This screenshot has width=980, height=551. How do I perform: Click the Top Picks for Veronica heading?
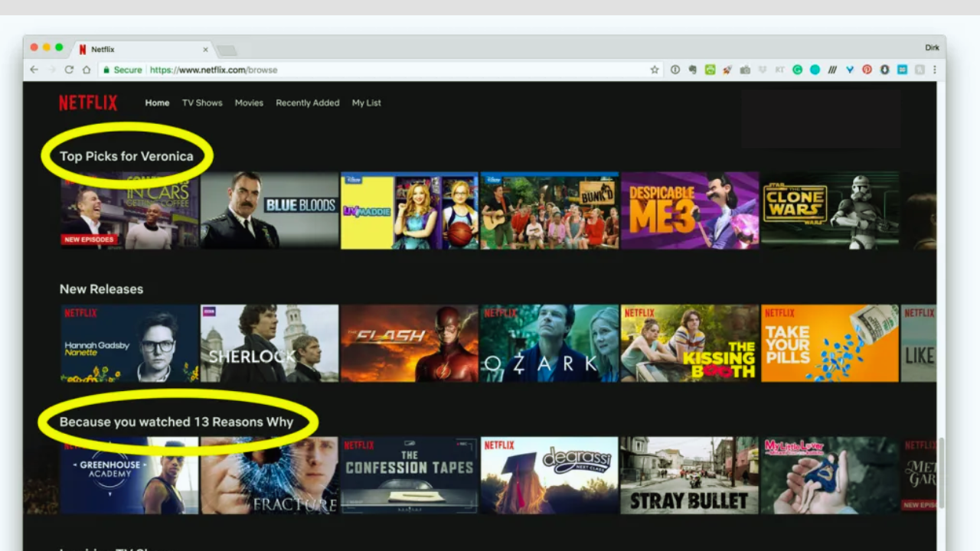[126, 156]
